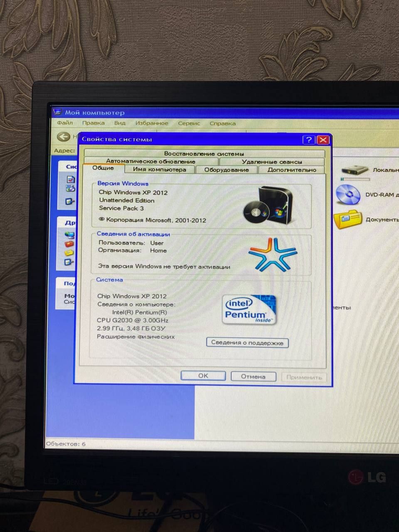Click the local disk usage progress bar
399x532 pixels.
tap(355, 179)
